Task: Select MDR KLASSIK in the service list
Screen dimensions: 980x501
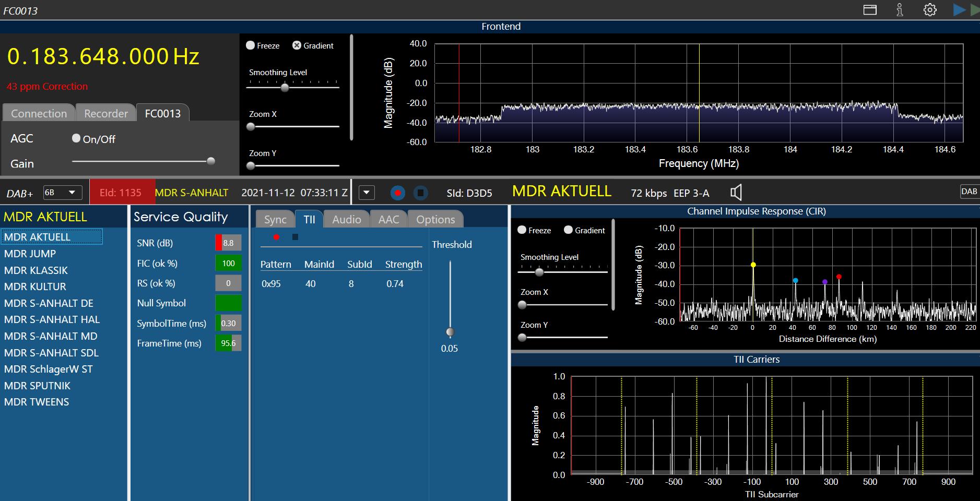Action: coord(36,270)
